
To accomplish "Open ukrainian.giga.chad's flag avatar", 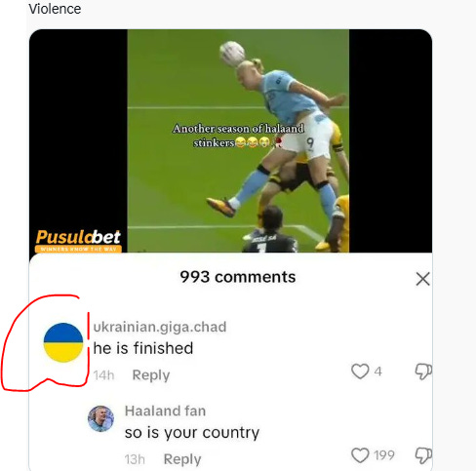I will click(63, 342).
